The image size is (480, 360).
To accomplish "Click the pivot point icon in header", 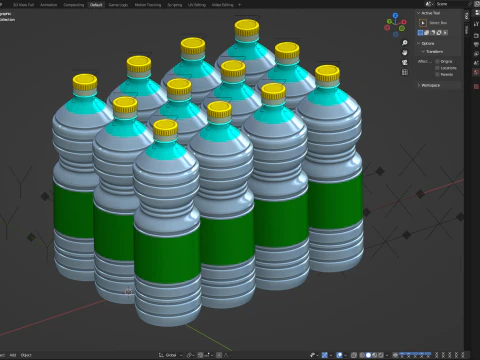I will 189,355.
